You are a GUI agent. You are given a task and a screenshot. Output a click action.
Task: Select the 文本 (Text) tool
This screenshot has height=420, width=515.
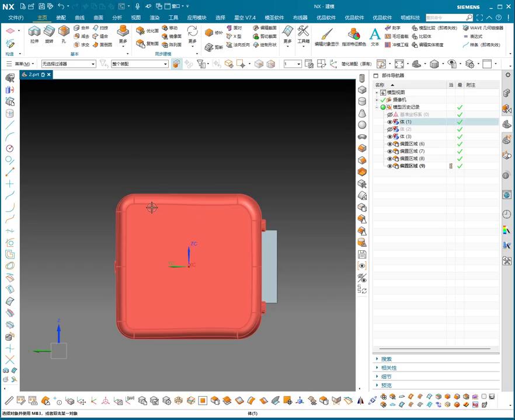(x=375, y=35)
